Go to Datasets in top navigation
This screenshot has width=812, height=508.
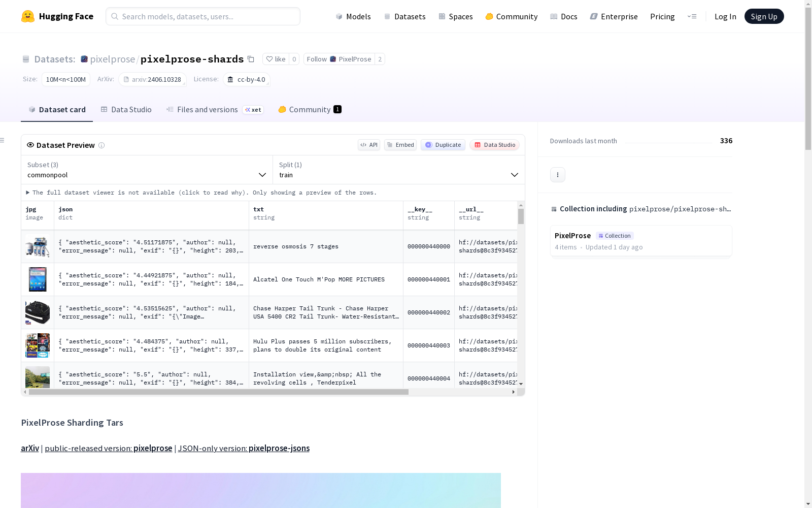404,16
